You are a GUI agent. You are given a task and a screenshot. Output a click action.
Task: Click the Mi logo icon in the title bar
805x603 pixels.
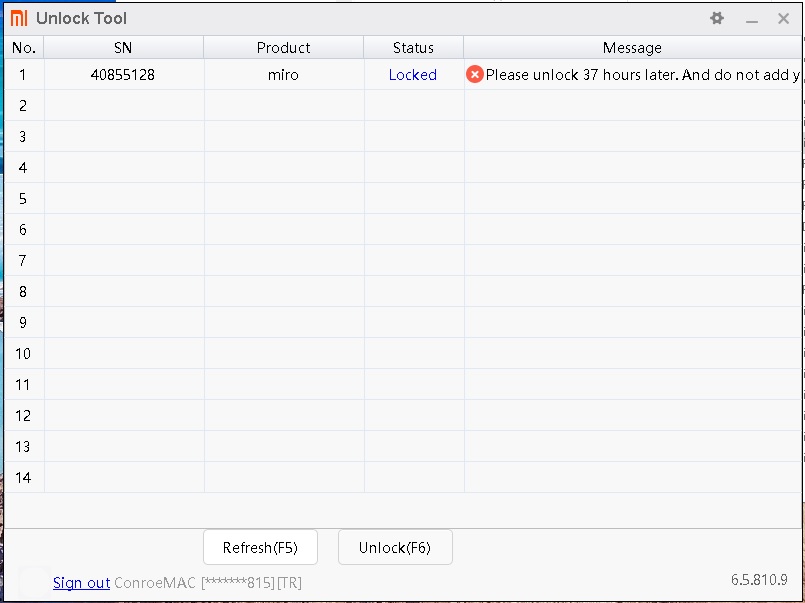[x=19, y=19]
